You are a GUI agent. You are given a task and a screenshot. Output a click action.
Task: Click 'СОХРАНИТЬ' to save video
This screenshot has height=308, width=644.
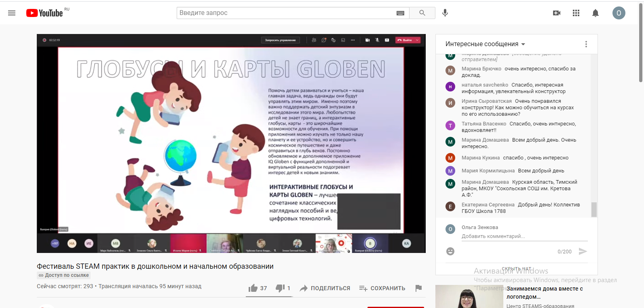[382, 288]
